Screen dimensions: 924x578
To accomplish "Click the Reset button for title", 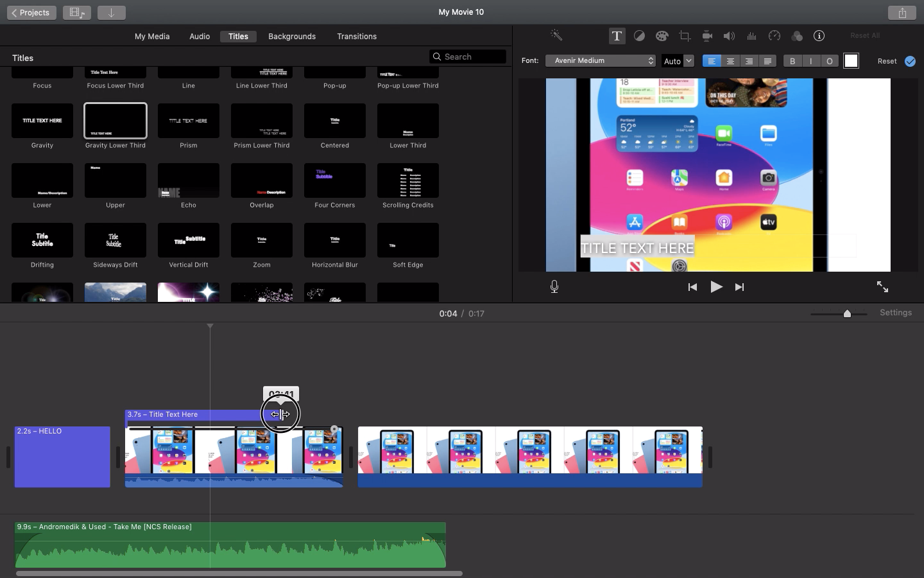I will [x=887, y=61].
